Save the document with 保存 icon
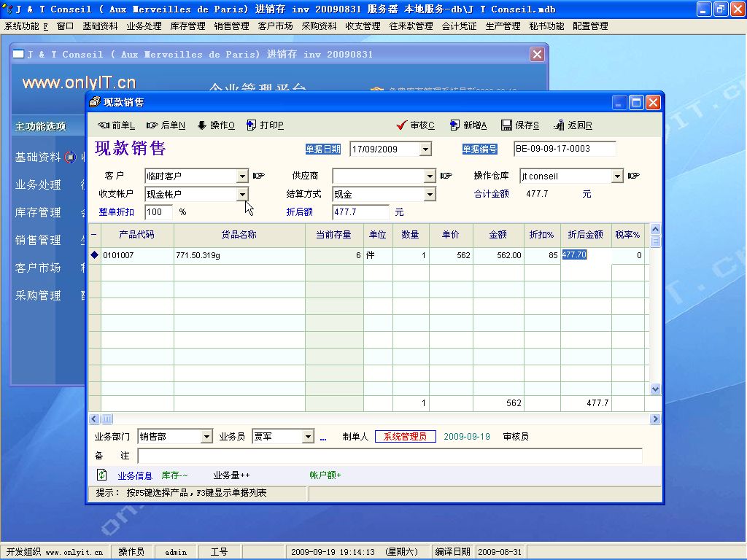 coord(506,125)
